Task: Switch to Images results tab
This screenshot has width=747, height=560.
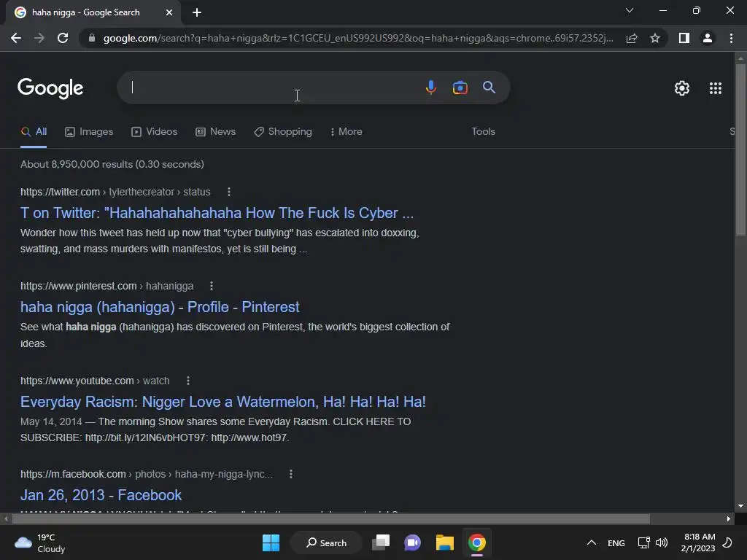Action: (x=89, y=132)
